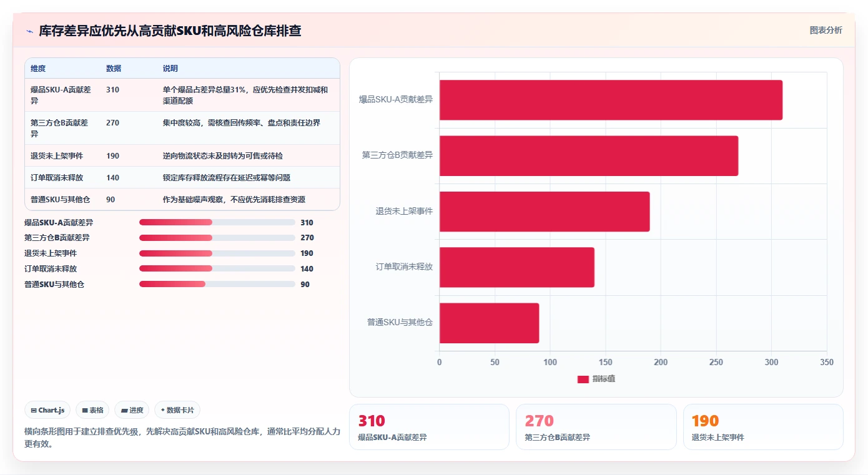Click the chart bar for 爆品SKU-A贡献差异
The image size is (868, 475).
coord(611,100)
